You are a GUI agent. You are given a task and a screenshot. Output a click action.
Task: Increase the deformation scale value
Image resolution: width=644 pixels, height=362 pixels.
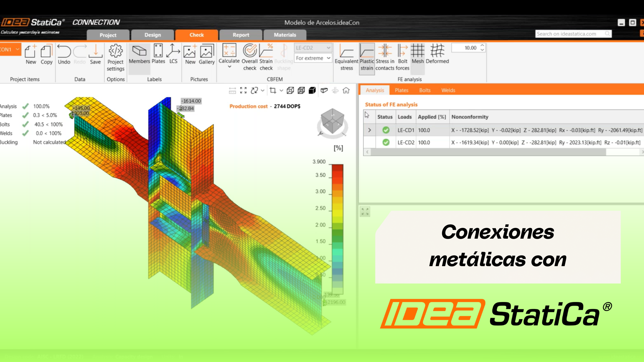[482, 46]
